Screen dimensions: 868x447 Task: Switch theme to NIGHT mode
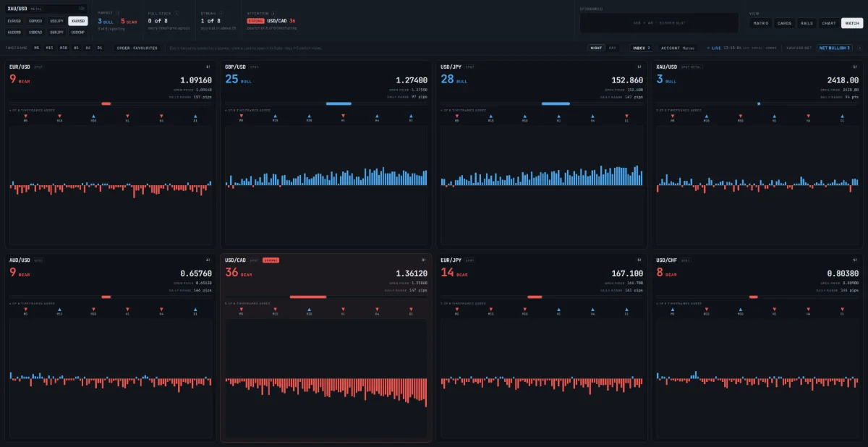coord(597,48)
